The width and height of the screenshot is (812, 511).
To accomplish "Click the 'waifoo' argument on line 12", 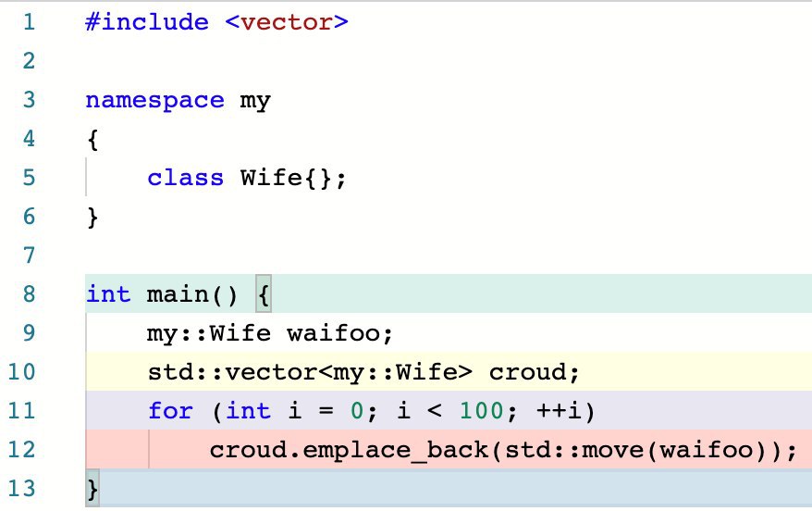I will [707, 450].
